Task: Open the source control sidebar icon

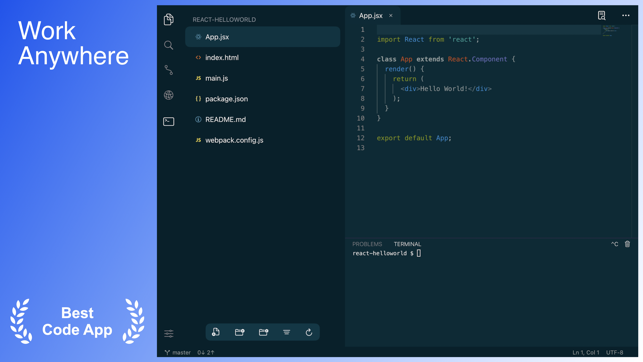Action: point(169,70)
